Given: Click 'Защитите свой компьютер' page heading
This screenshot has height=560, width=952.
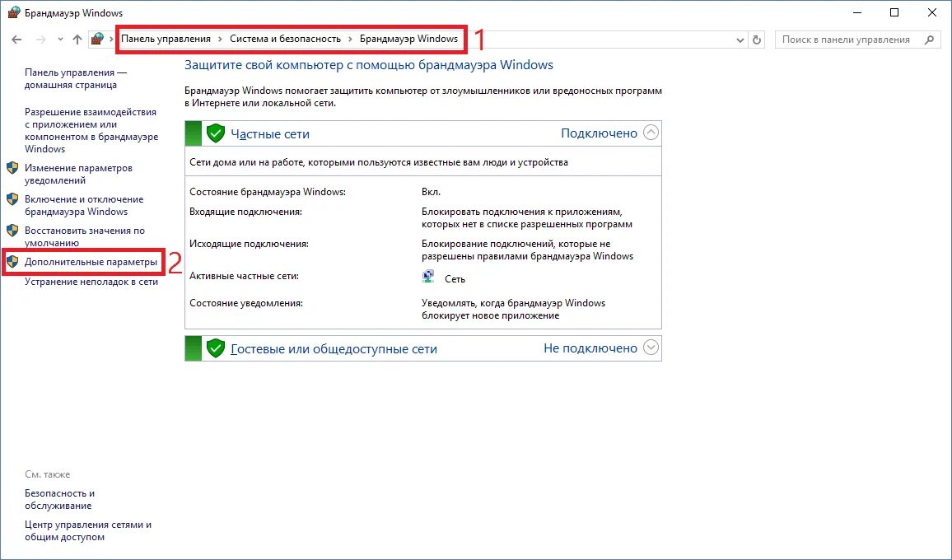Looking at the screenshot, I should click(369, 65).
